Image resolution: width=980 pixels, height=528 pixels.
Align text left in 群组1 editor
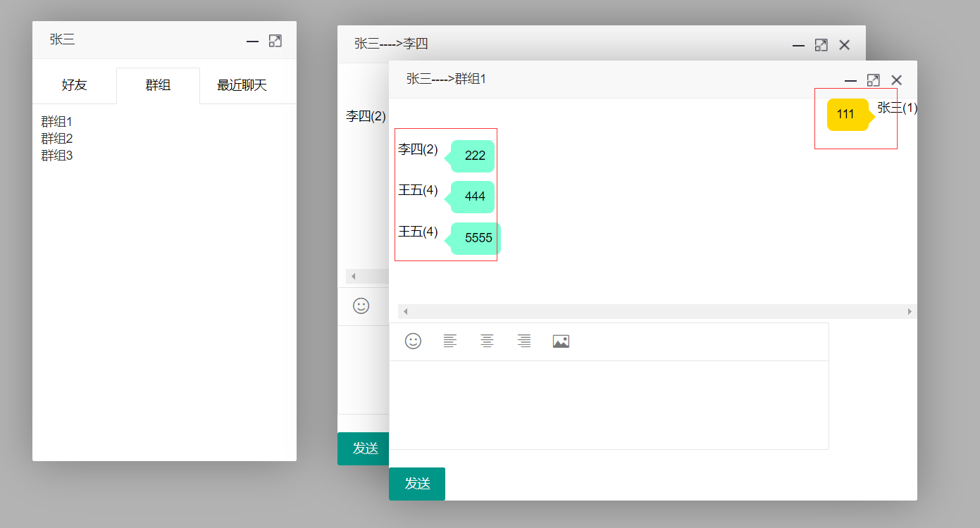(449, 341)
